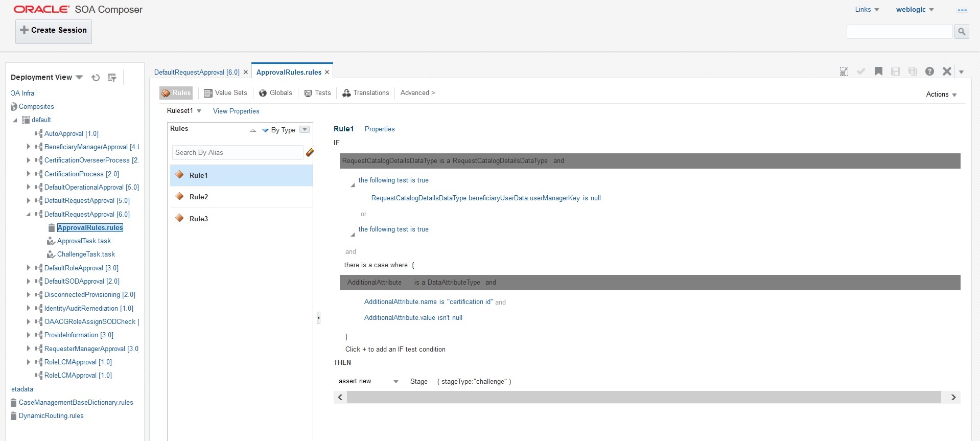The height and width of the screenshot is (441, 980).
Task: Open the By Type filter dropdown
Action: (x=305, y=130)
